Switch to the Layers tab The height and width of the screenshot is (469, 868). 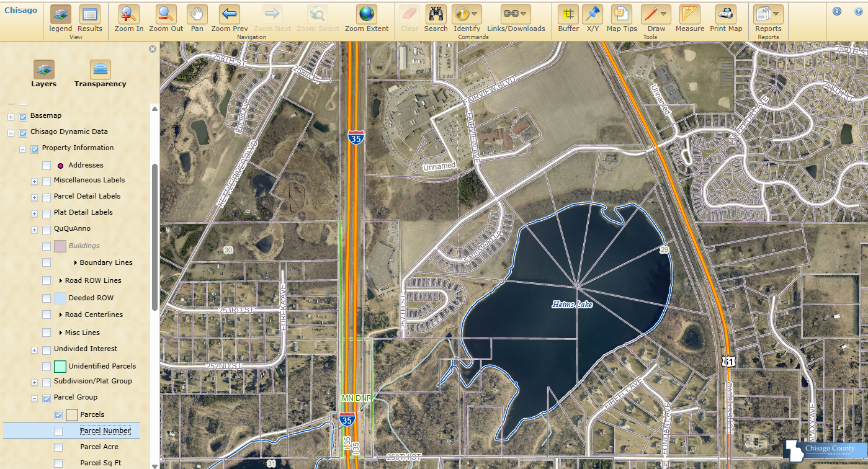tap(44, 74)
